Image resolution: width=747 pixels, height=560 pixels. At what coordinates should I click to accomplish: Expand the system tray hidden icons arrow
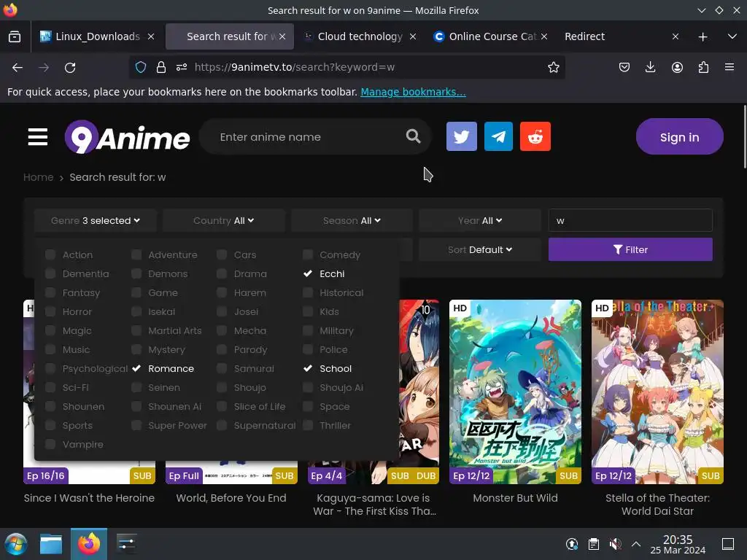click(x=636, y=544)
